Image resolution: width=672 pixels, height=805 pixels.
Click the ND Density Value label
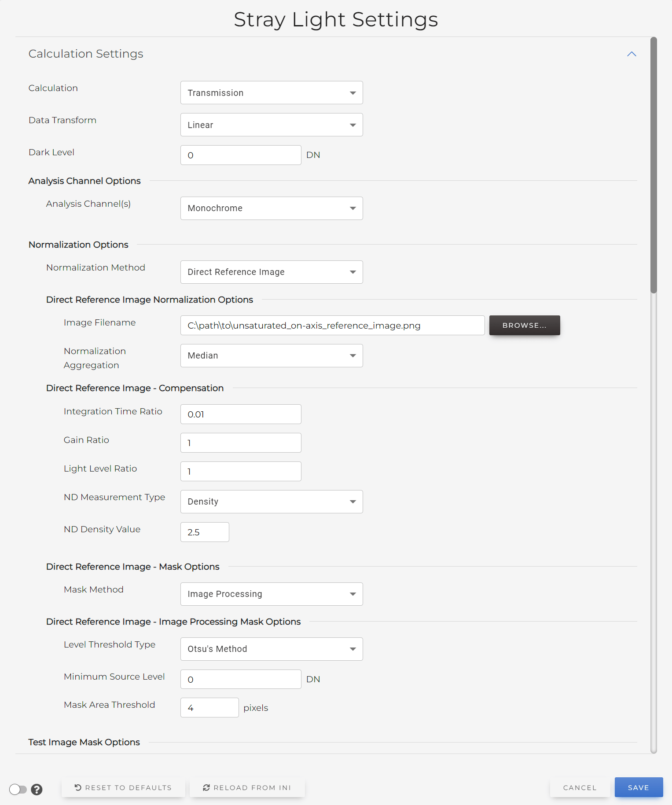click(102, 529)
